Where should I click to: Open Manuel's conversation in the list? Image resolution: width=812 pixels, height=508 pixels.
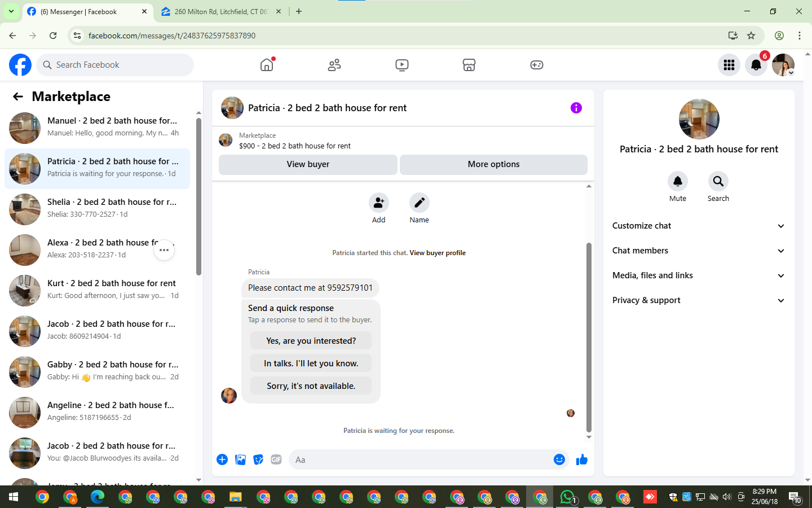pos(97,128)
